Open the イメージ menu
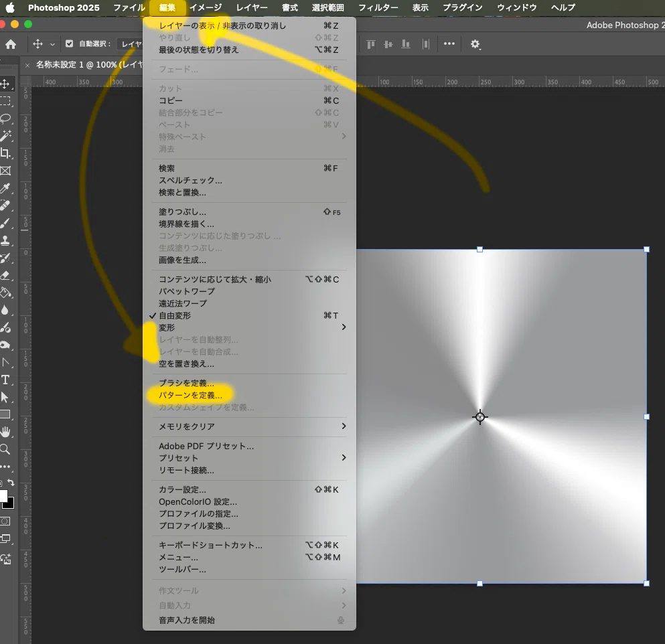The width and height of the screenshot is (665, 644). click(206, 7)
